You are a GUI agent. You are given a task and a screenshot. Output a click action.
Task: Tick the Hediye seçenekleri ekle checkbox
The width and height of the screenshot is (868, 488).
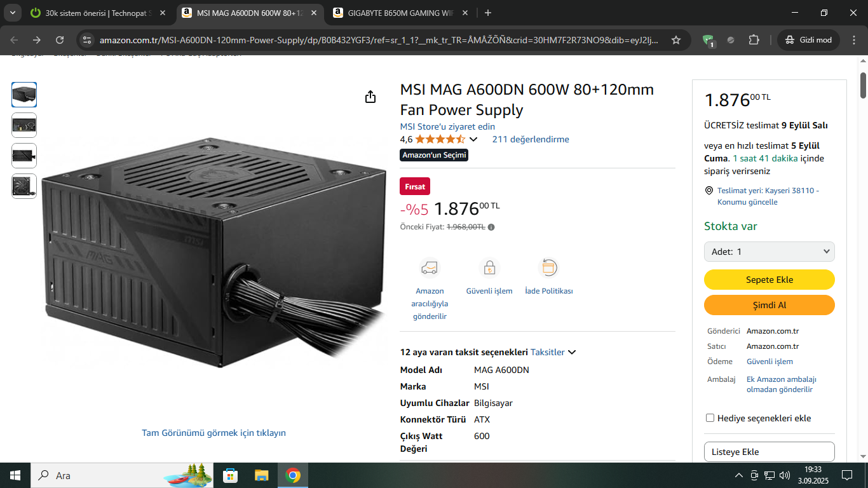(x=710, y=418)
